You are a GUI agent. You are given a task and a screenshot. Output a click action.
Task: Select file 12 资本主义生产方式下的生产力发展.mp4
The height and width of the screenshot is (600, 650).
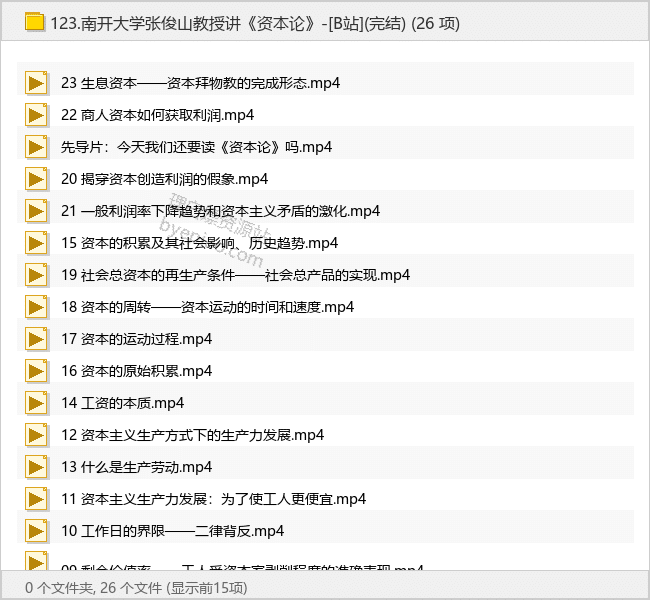(x=193, y=435)
